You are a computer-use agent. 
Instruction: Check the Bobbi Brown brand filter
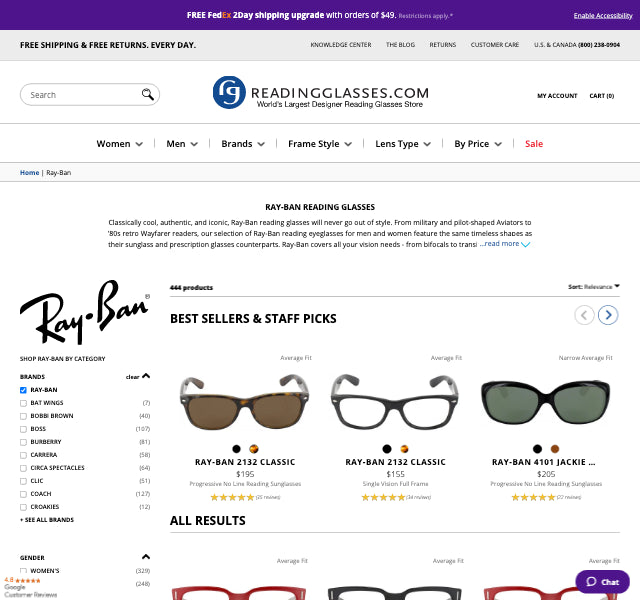click(23, 416)
